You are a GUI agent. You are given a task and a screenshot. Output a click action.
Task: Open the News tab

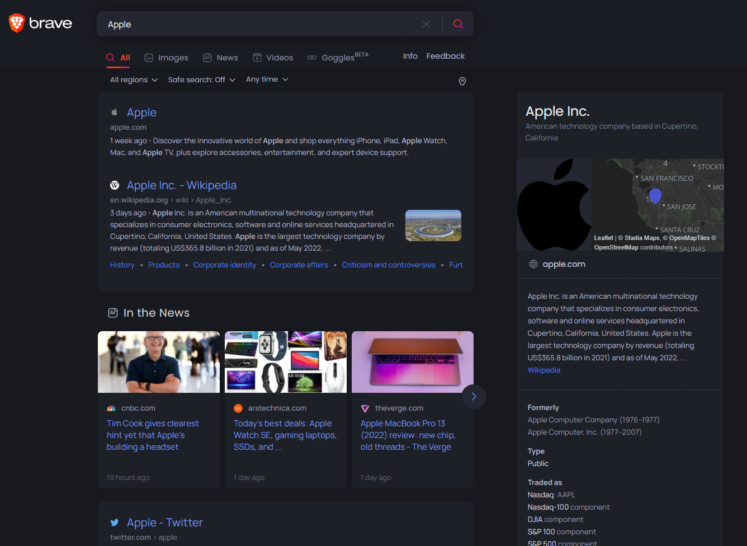point(220,58)
